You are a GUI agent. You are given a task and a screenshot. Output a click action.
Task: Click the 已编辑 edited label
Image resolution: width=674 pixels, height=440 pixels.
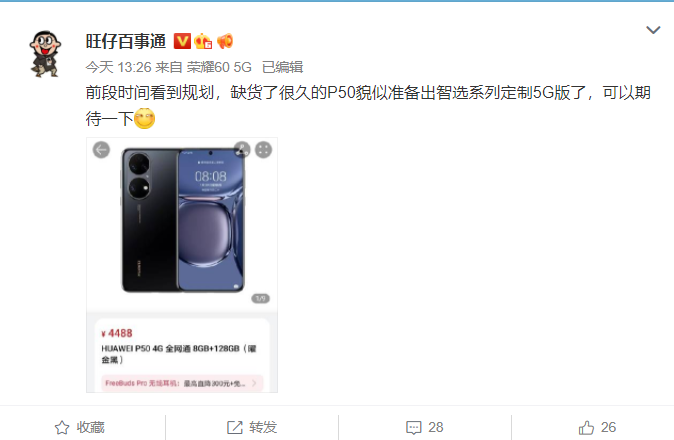point(282,67)
